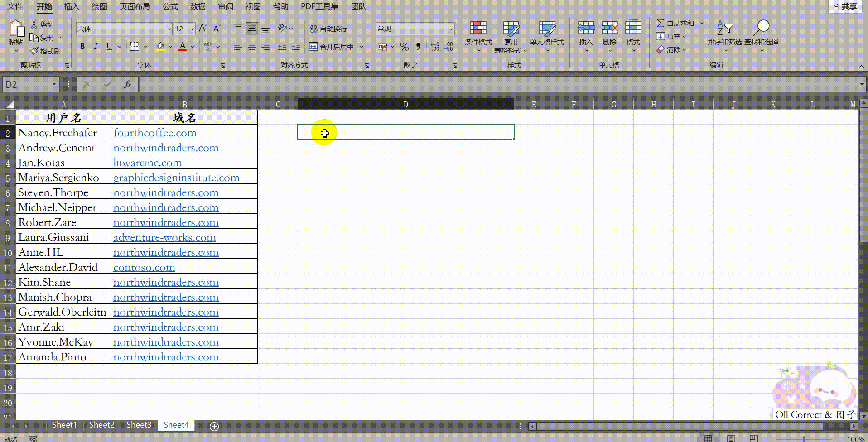Switch to the 数据 (Data) tab
Image resolution: width=868 pixels, height=442 pixels.
[198, 6]
